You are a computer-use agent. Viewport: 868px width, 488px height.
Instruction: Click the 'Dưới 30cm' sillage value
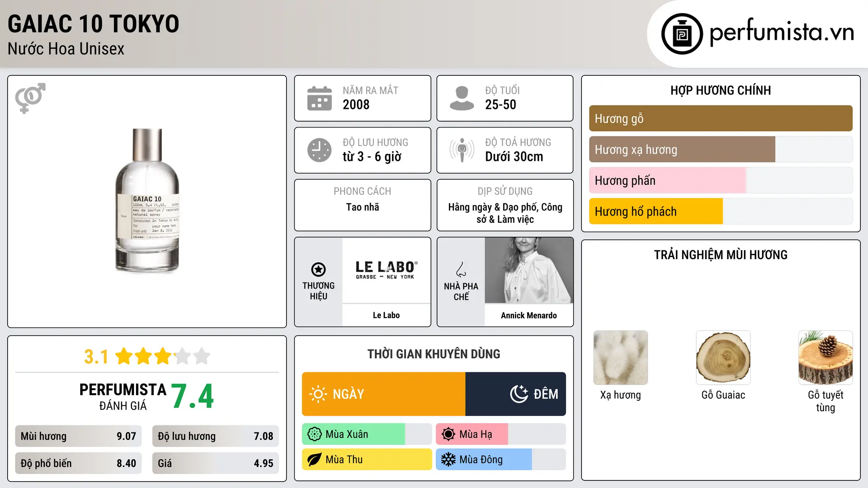point(514,157)
